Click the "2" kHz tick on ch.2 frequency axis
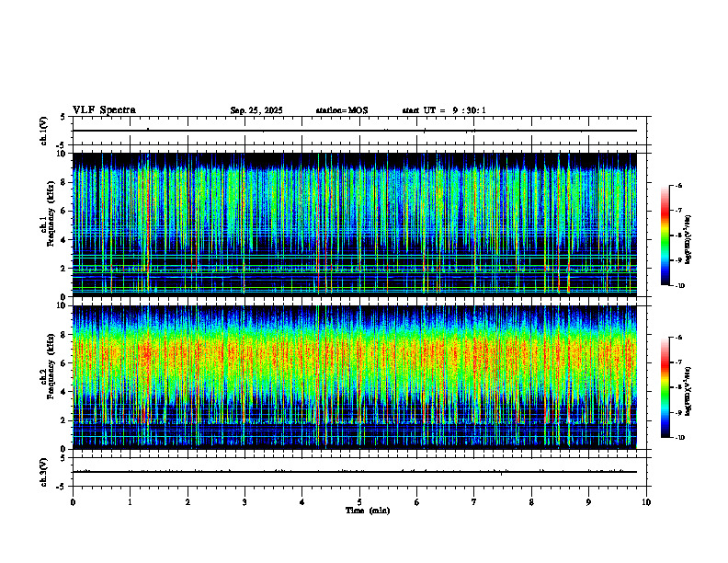 (64, 420)
